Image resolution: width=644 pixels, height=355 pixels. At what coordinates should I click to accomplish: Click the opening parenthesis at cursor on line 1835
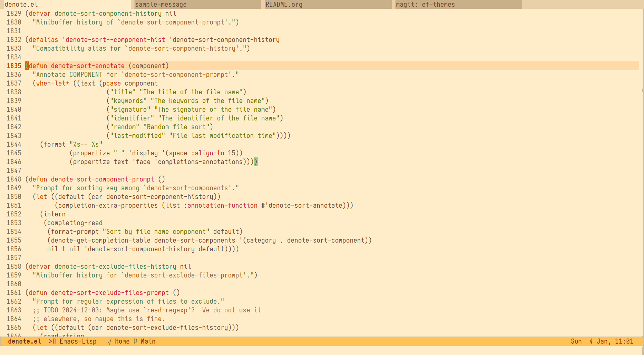pyautogui.click(x=27, y=66)
